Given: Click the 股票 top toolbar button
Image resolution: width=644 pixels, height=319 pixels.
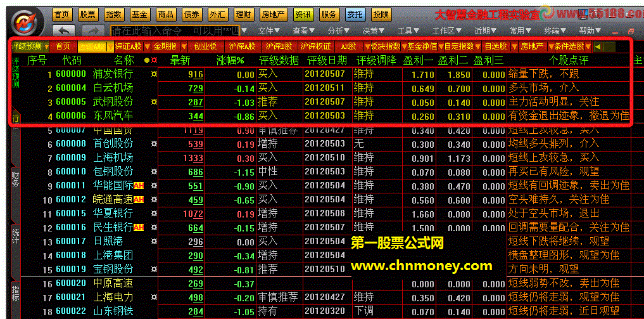Looking at the screenshot, I should tap(88, 15).
